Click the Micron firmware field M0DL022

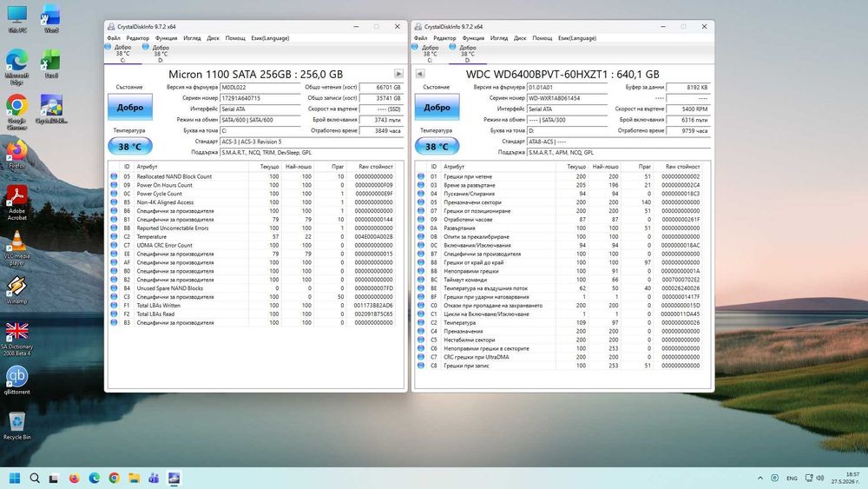pos(260,87)
